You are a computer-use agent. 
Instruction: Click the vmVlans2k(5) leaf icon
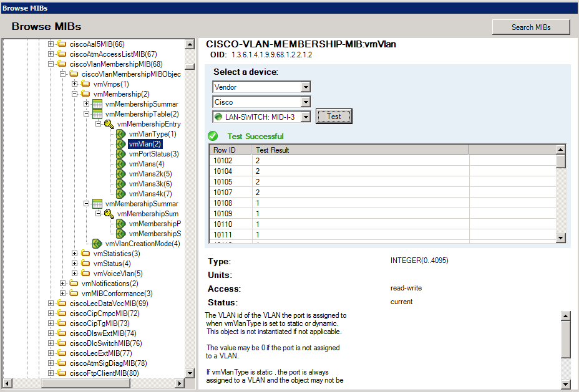[x=121, y=174]
